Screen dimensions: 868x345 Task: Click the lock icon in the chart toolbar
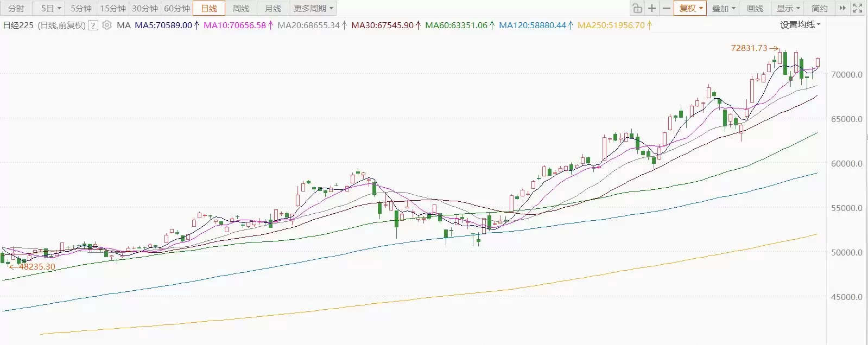tap(637, 8)
